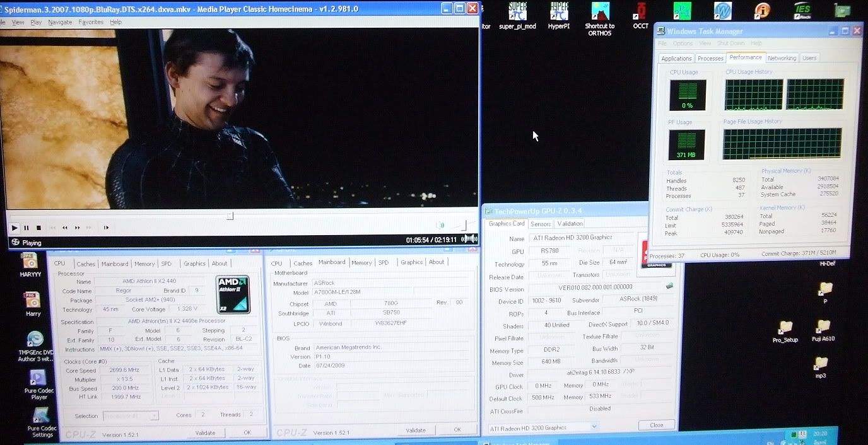Open the OCCT desktop shortcut
868x445 pixels.
tap(641, 16)
